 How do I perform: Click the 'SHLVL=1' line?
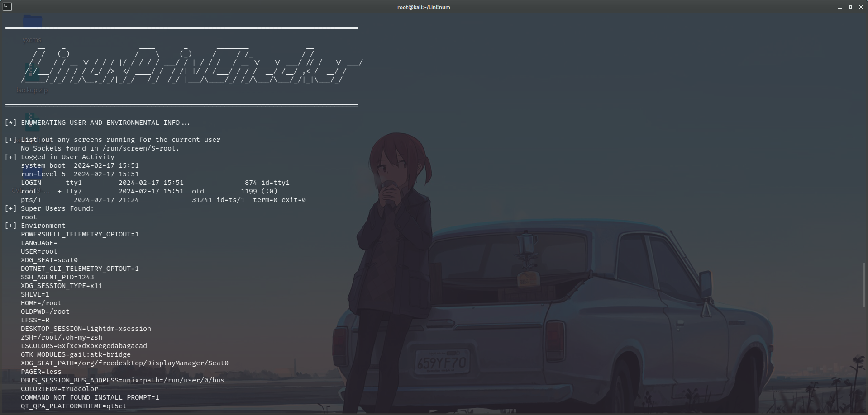[35, 294]
